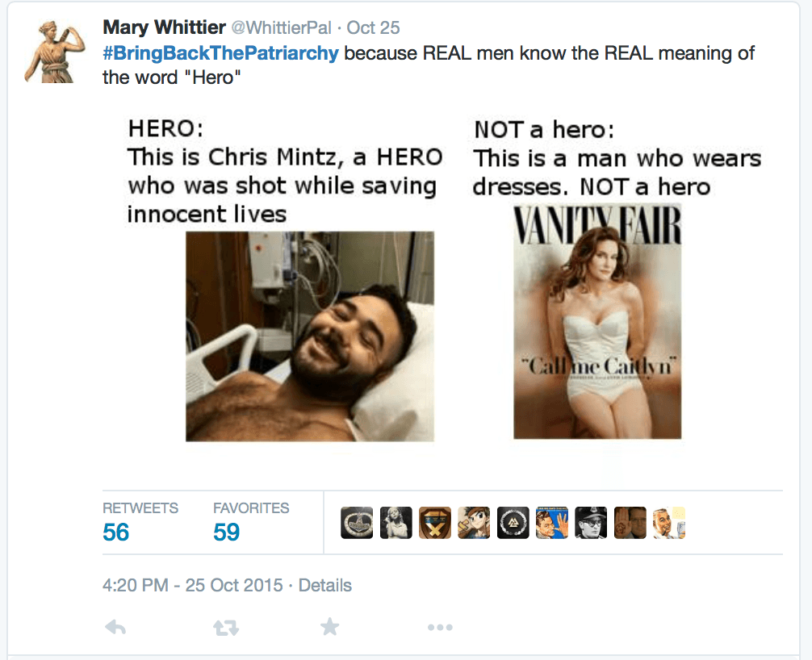Open the @WhittierPal handle link
The width and height of the screenshot is (812, 660).
281,27
